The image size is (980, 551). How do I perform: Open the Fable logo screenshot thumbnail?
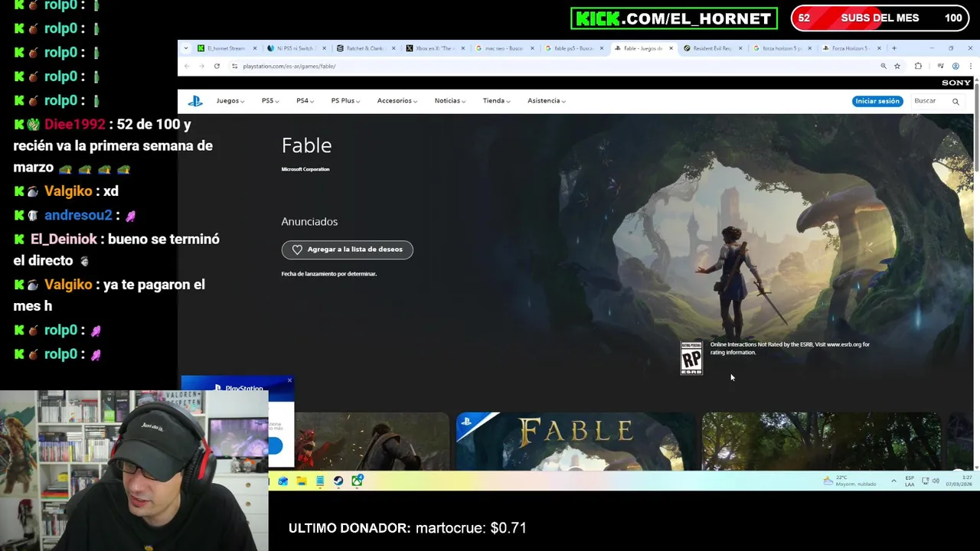[x=576, y=442]
